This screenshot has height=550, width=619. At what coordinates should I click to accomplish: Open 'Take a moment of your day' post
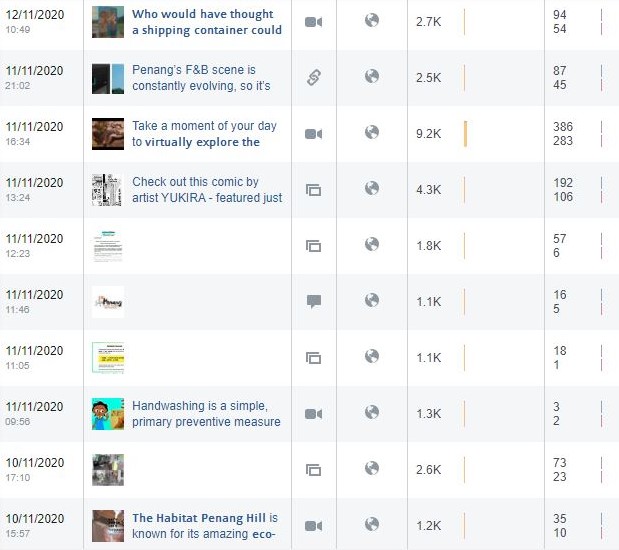click(204, 134)
